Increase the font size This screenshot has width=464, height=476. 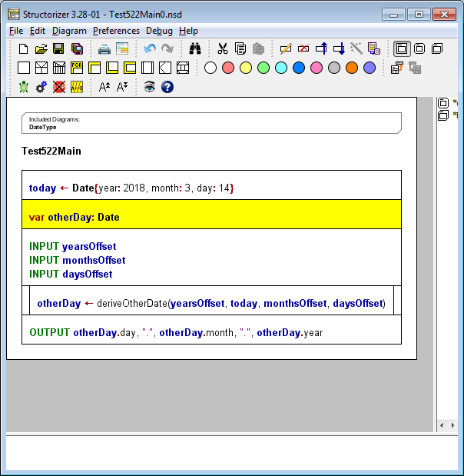[x=104, y=87]
